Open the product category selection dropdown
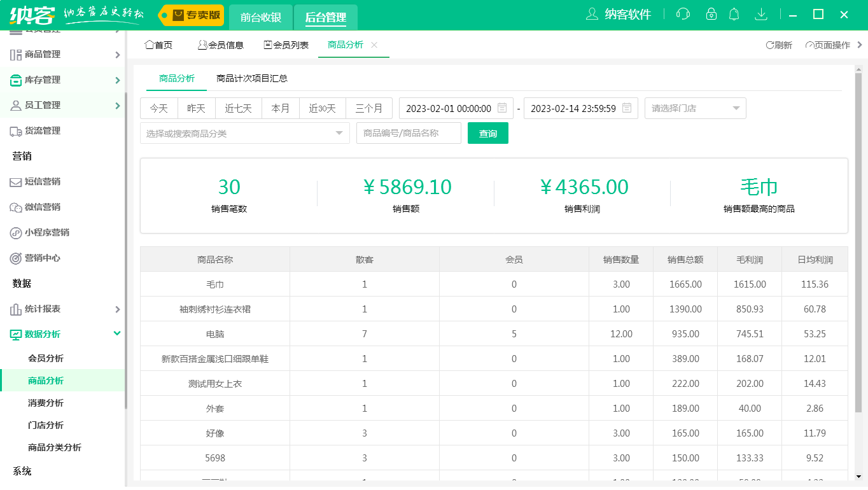This screenshot has width=868, height=490. (244, 133)
